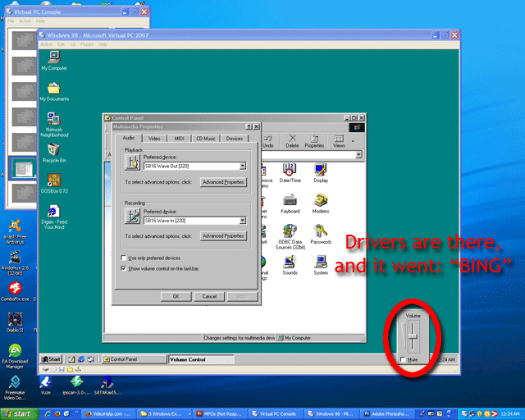Open Floppy menu in Virtual PC window
Screen dimensions: 525x420
(x=87, y=44)
